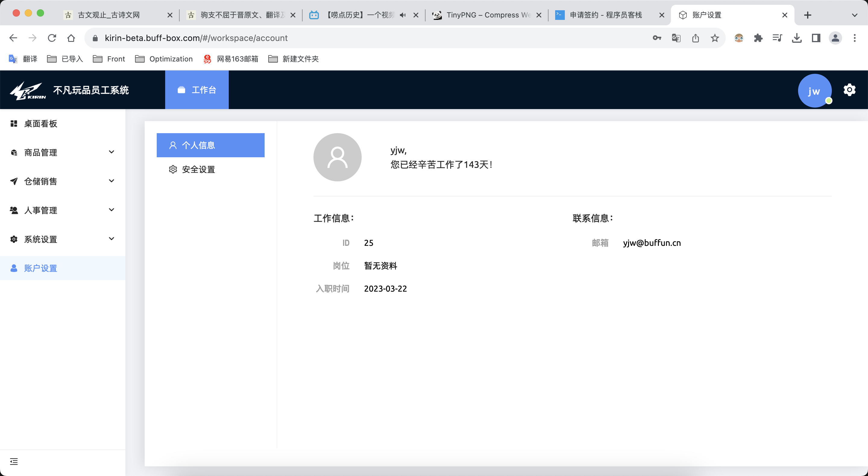Reload the page

click(52, 38)
